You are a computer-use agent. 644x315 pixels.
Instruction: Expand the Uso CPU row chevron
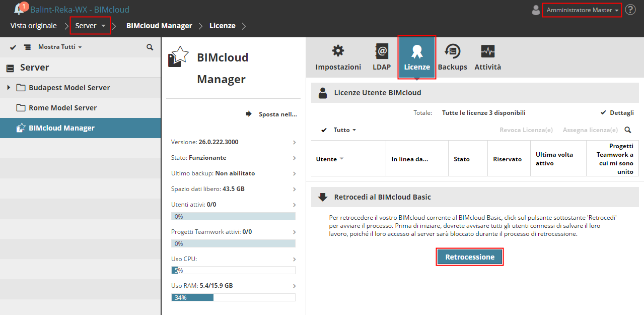(x=294, y=259)
